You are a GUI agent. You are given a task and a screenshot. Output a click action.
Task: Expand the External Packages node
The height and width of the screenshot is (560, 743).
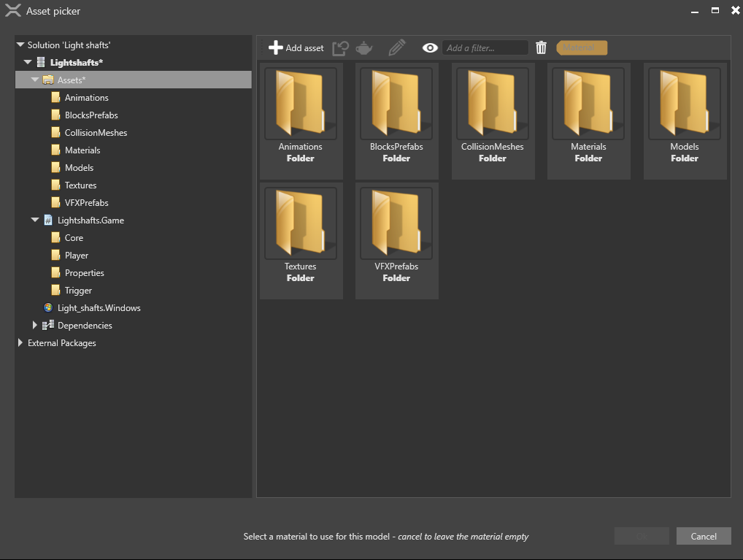coord(20,342)
